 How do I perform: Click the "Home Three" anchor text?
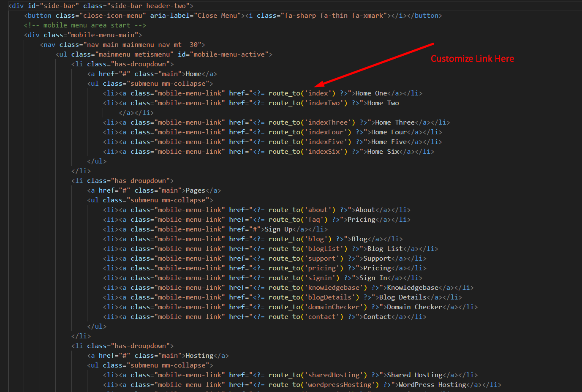(x=394, y=122)
